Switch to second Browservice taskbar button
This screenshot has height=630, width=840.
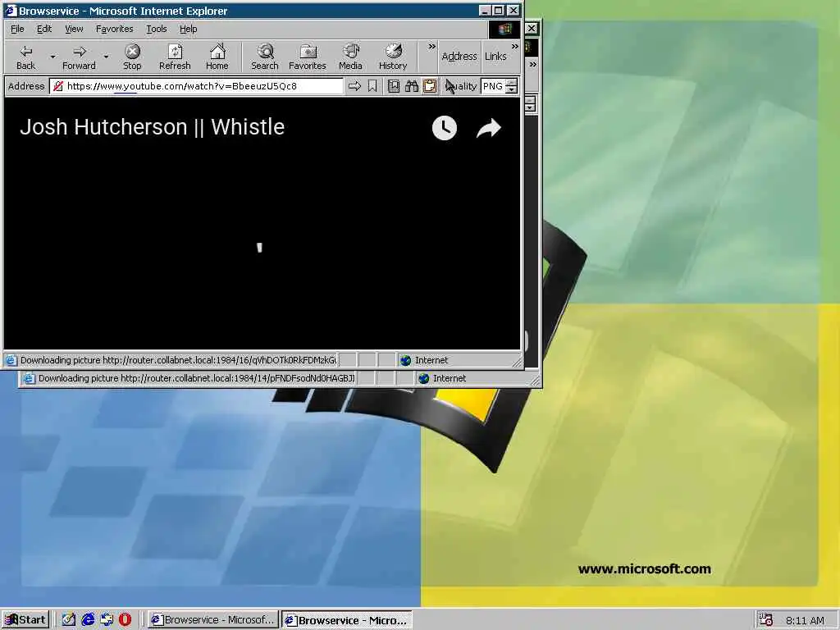(x=347, y=620)
